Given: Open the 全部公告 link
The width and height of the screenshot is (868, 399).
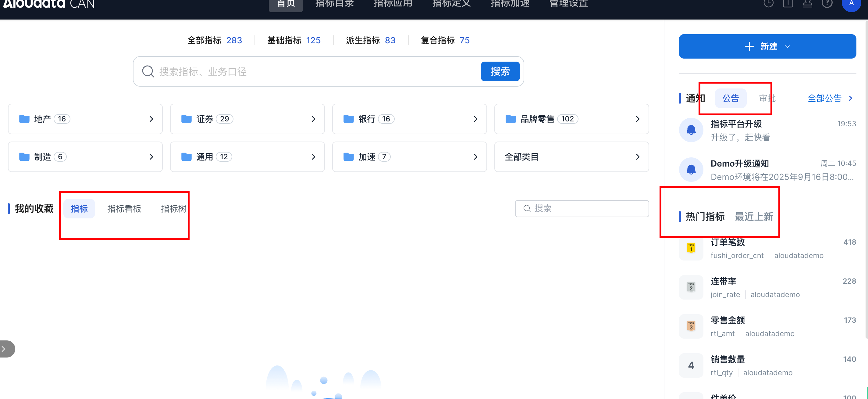Looking at the screenshot, I should coord(830,98).
